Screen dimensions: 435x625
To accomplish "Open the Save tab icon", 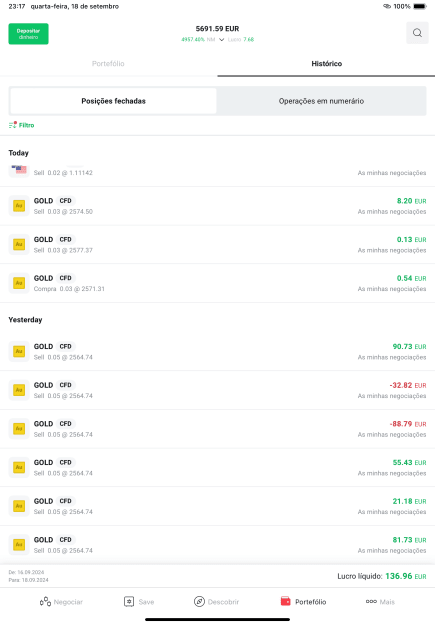I will [x=129, y=601].
